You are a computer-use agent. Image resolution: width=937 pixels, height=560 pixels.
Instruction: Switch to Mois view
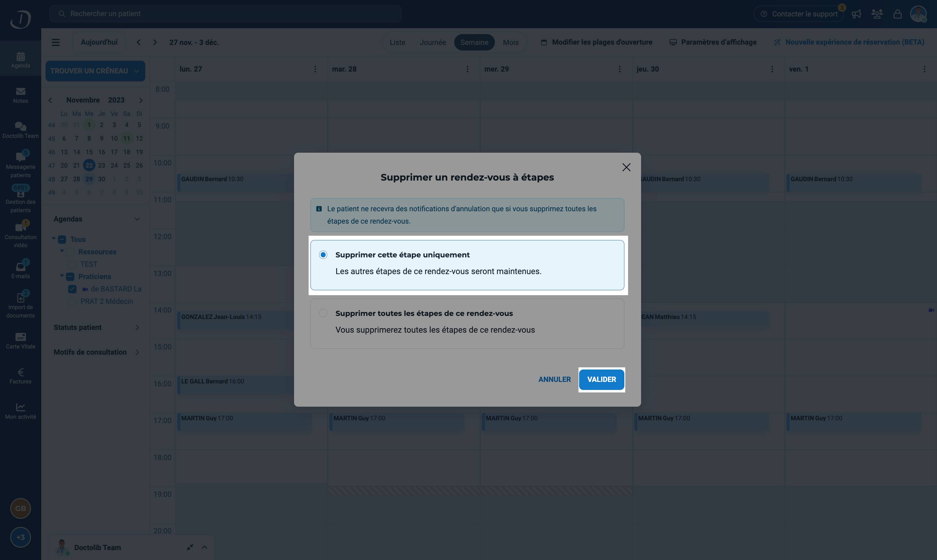coord(510,42)
